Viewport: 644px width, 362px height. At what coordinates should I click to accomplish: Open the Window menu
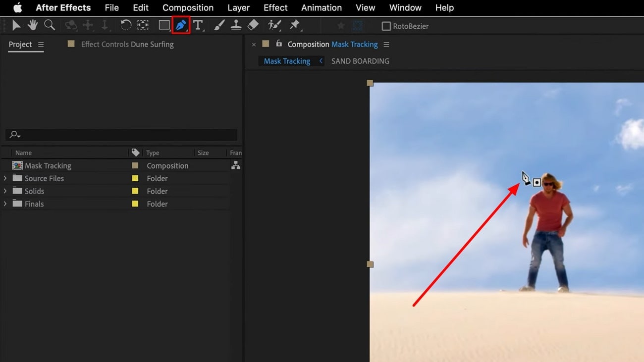(405, 7)
